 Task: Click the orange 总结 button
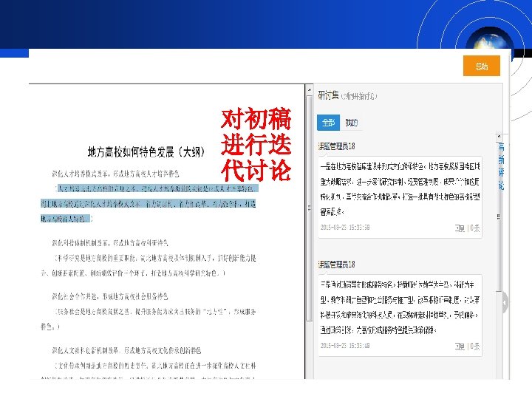tap(482, 66)
